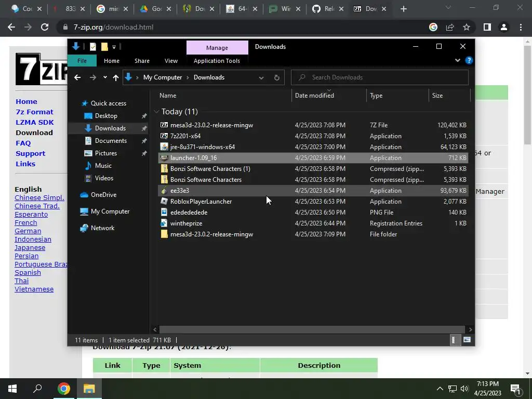The image size is (532, 399).
Task: Click the Support link on 7-Zip site
Action: (x=30, y=153)
